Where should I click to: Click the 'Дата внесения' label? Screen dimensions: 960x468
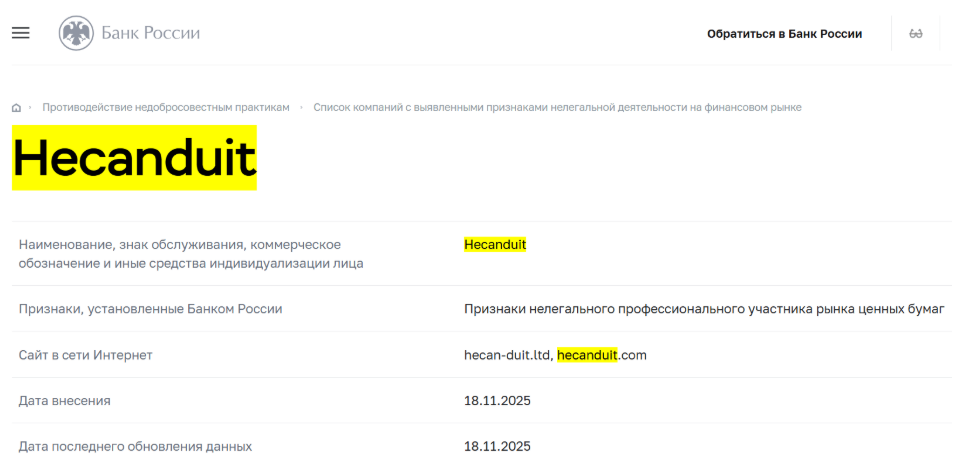point(65,401)
